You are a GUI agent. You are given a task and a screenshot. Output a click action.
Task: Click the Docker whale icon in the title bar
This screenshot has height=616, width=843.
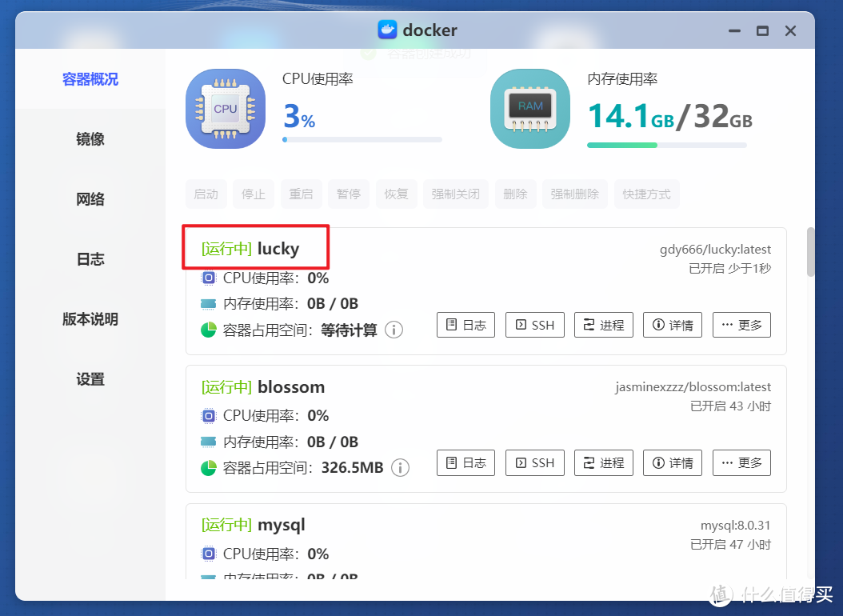coord(387,30)
